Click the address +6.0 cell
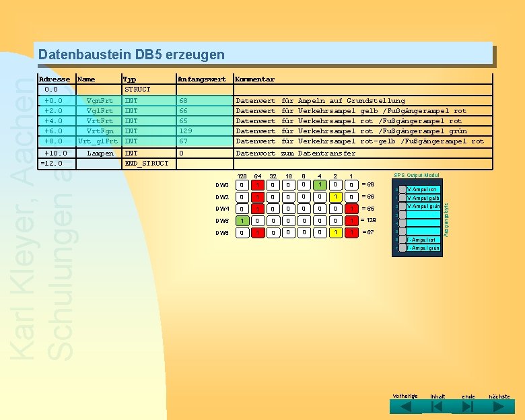Viewport: 525px width, 420px height. 57,131
